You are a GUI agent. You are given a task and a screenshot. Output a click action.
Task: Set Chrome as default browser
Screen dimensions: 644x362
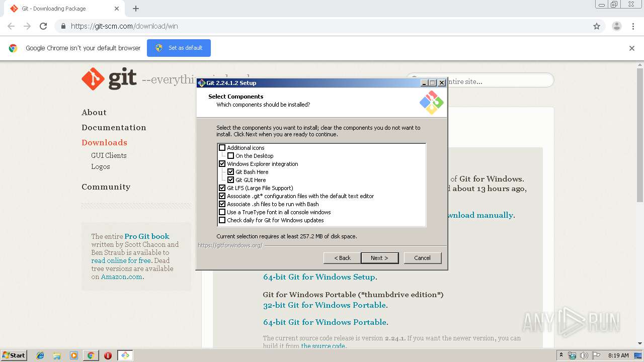[x=179, y=48]
